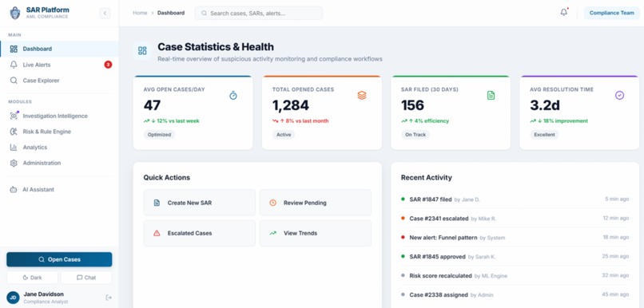Click the Risk & Rule Engine icon
The height and width of the screenshot is (308, 644).
pyautogui.click(x=14, y=132)
